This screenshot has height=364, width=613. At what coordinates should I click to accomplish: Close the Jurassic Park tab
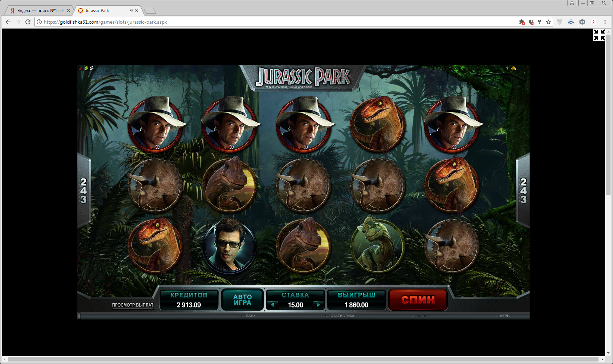click(x=137, y=11)
